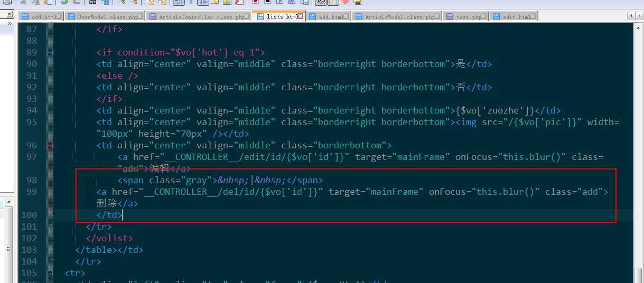Click line number 105 in margin

(29, 273)
